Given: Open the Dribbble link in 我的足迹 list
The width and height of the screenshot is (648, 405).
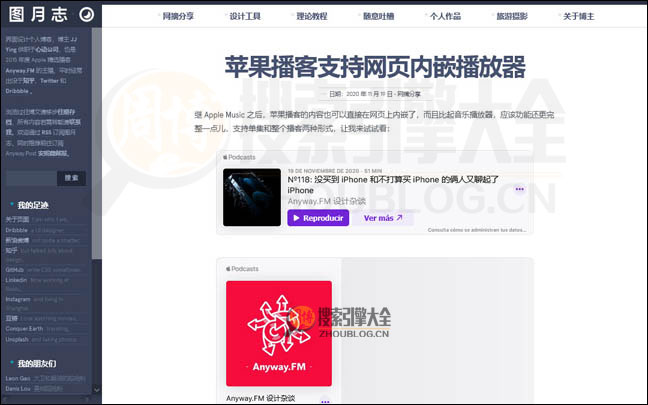Looking at the screenshot, I should [x=17, y=230].
